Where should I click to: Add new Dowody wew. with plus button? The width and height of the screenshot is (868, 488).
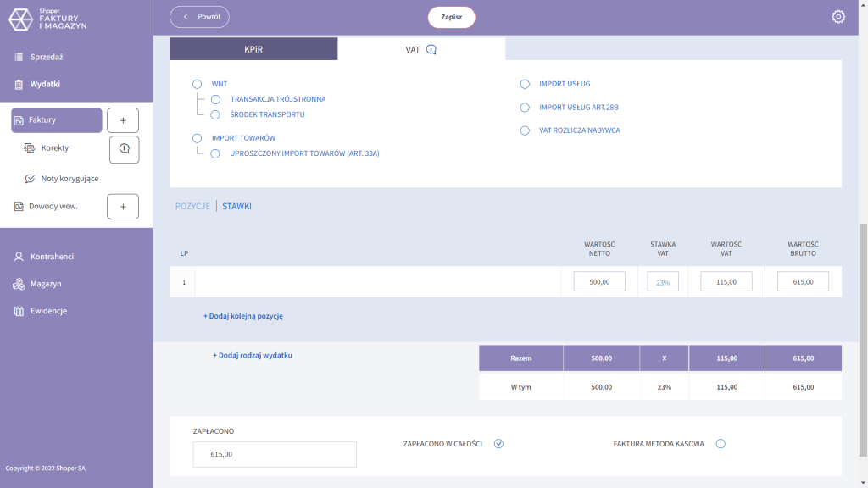[x=123, y=207]
